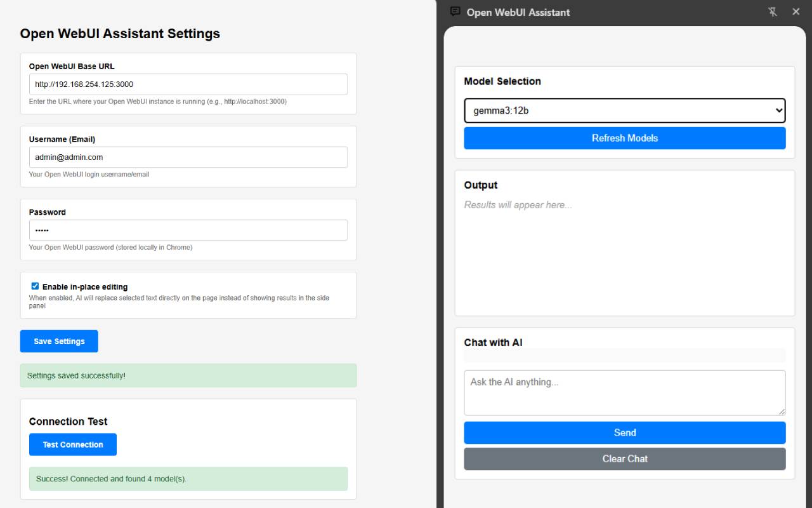Click the side panel chat icon
Screen dimensions: 812x508
coord(455,11)
